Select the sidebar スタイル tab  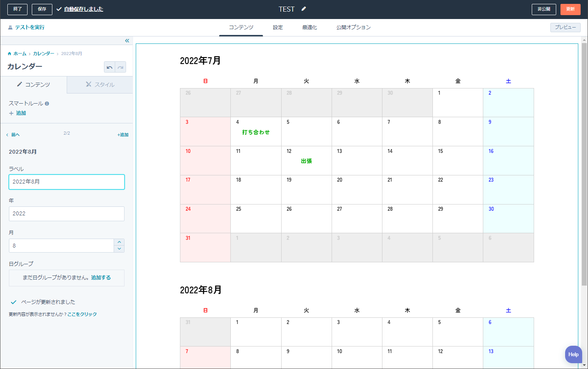click(100, 85)
